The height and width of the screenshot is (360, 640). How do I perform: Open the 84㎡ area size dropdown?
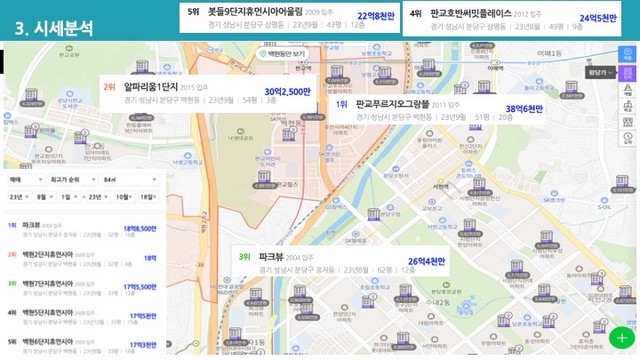coord(130,180)
